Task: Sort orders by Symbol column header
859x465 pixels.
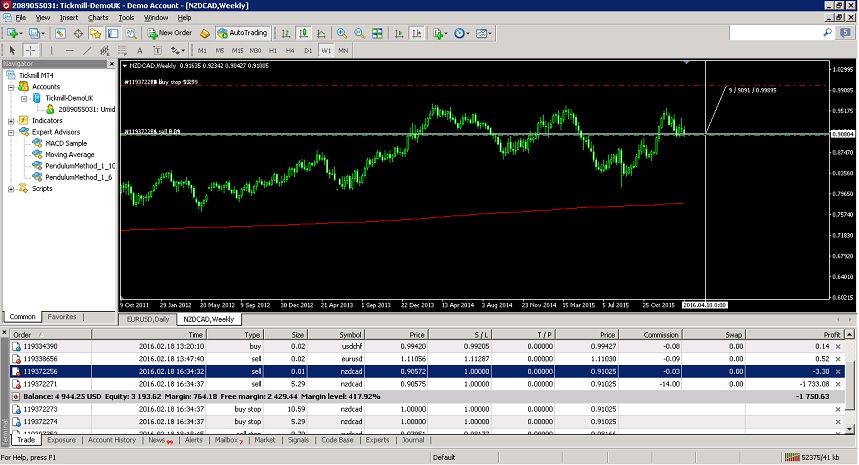Action: pos(337,335)
